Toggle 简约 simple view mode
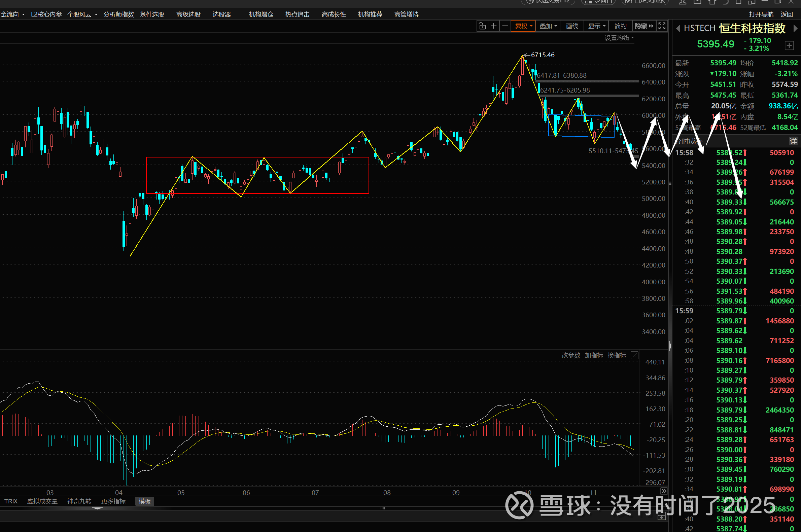 [x=620, y=26]
